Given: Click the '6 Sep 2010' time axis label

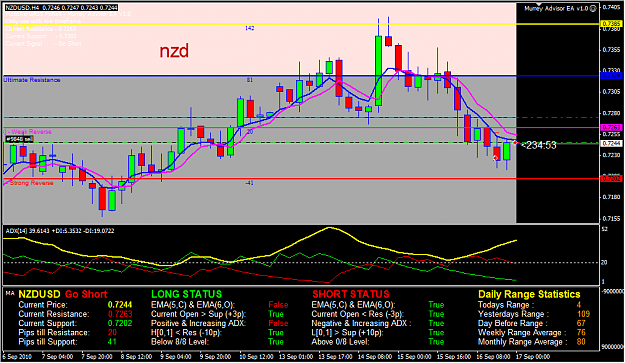Looking at the screenshot, I should point(17,357).
